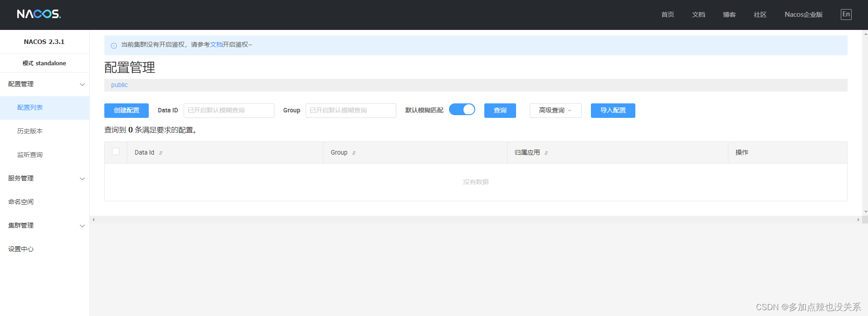The image size is (868, 316).
Task: Collapse the 配置管理 menu chevron
Action: coord(82,84)
